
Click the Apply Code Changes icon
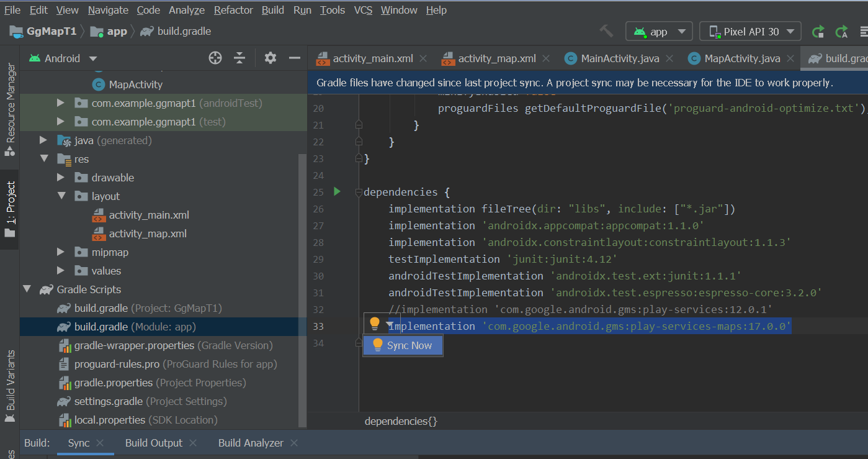coord(842,31)
